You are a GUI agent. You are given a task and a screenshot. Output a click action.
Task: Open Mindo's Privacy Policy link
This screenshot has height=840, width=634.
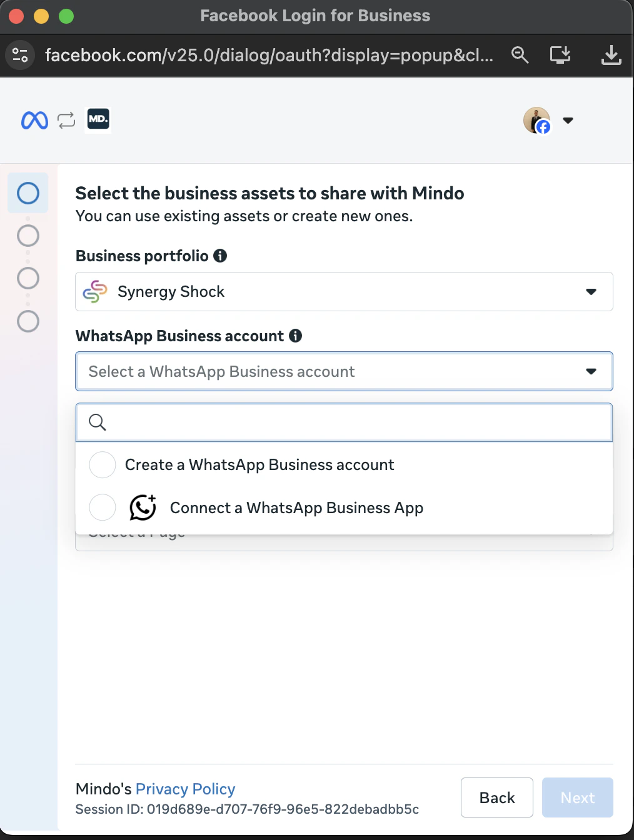click(185, 789)
